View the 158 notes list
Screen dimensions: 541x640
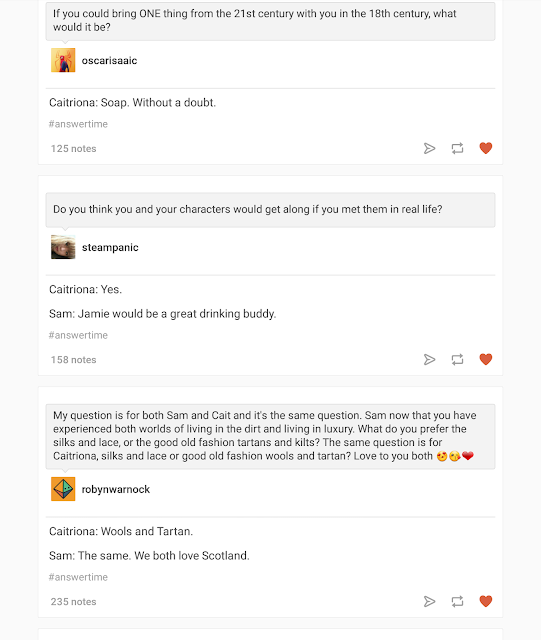pyautogui.click(x=73, y=360)
